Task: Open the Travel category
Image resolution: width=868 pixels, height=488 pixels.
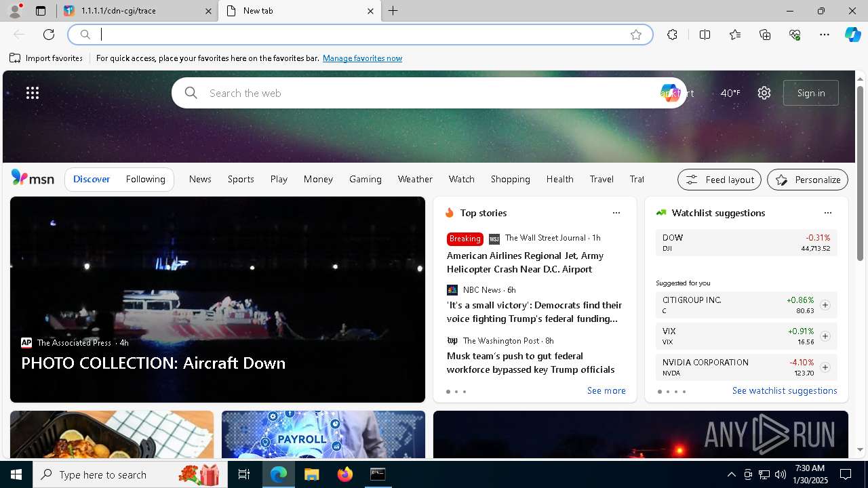Action: tap(601, 179)
